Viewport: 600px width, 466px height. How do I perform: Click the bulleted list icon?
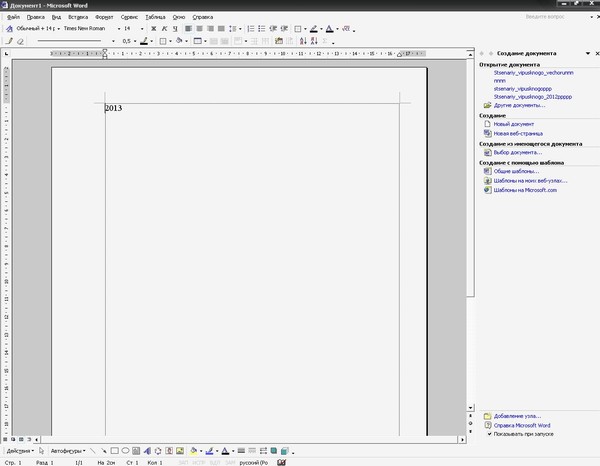click(x=262, y=29)
